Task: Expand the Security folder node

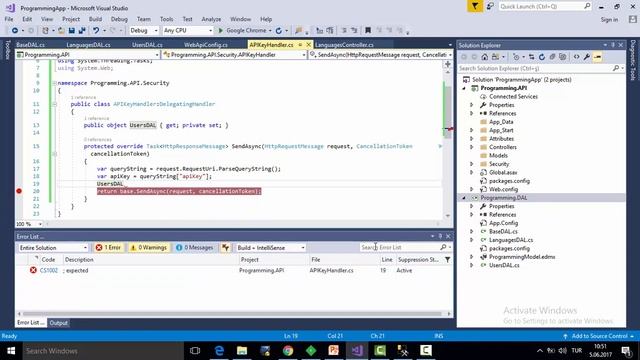Action: (471, 164)
